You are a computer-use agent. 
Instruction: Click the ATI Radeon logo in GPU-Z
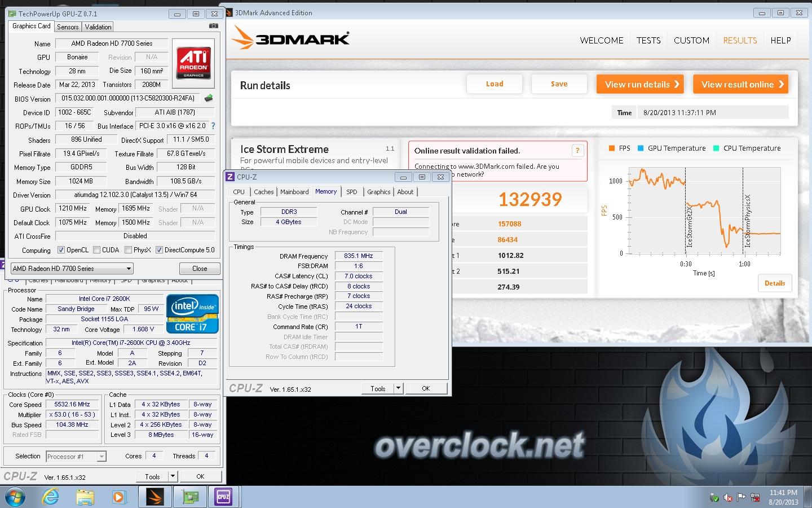pyautogui.click(x=193, y=63)
